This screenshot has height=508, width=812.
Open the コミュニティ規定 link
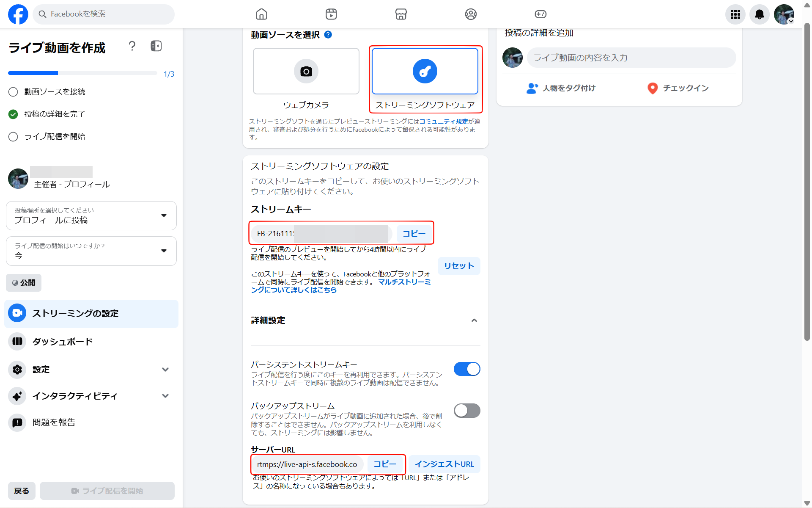pos(444,121)
